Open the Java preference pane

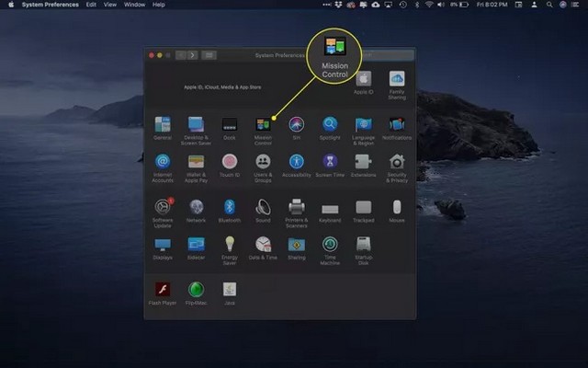coord(230,293)
